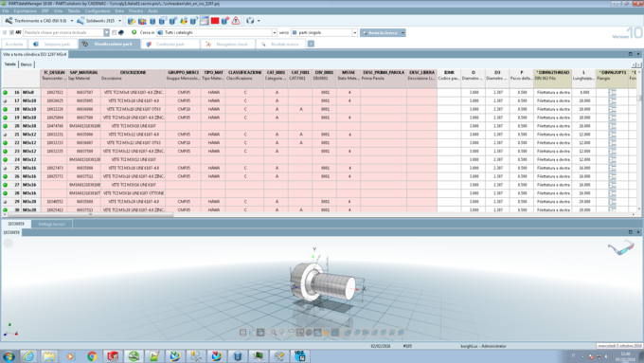Open the Avvia la ricerca arrow menu

402,32
